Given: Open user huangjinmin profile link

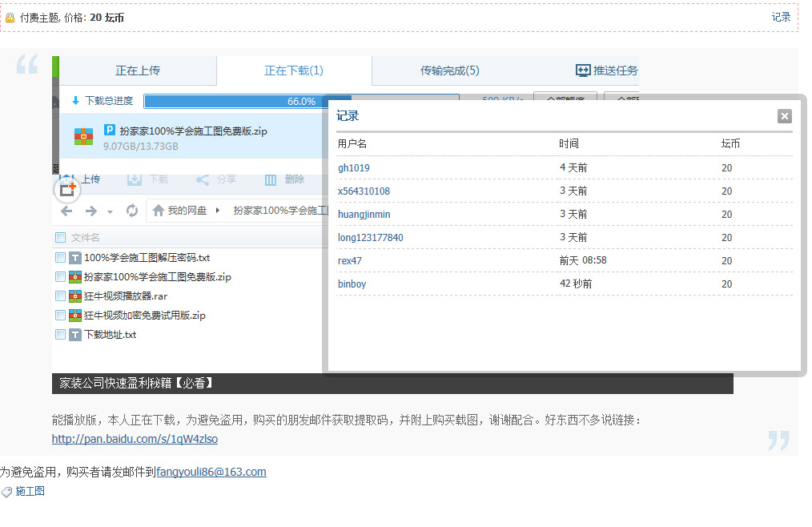Looking at the screenshot, I should tap(364, 215).
